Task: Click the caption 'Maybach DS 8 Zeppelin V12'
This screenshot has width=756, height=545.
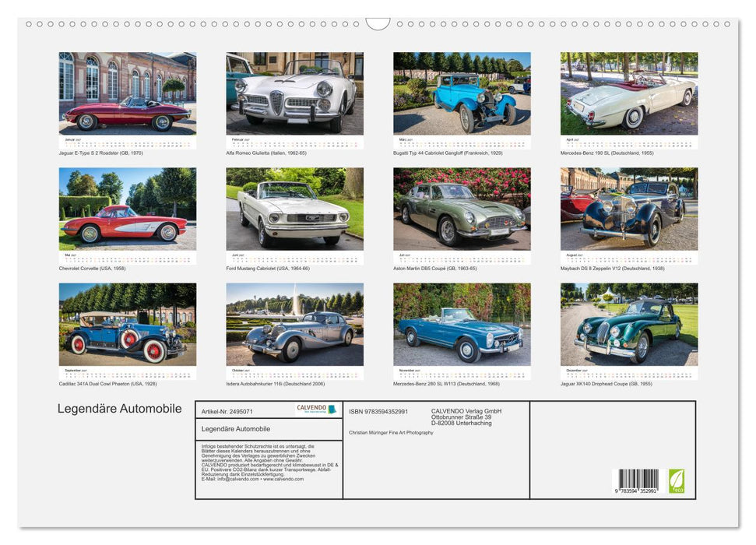Action: [591, 268]
